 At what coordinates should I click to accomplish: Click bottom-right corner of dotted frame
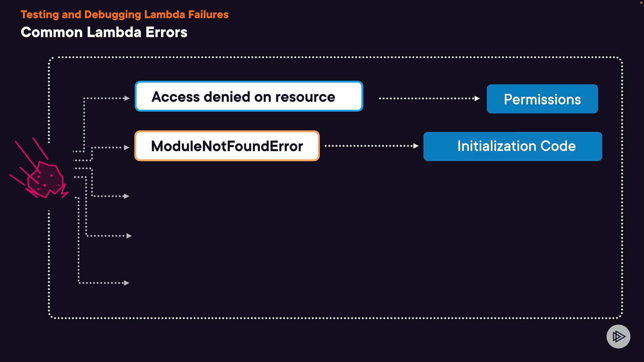pyautogui.click(x=621, y=316)
